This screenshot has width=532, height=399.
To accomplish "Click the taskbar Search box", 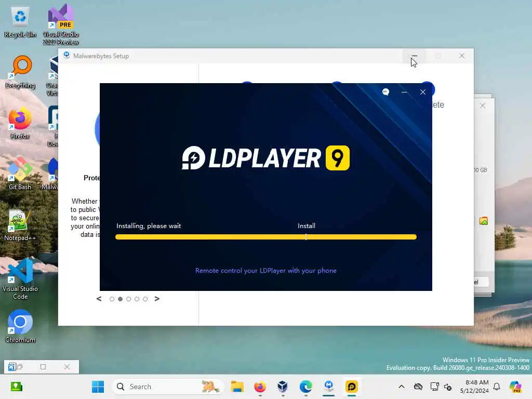I will (168, 387).
